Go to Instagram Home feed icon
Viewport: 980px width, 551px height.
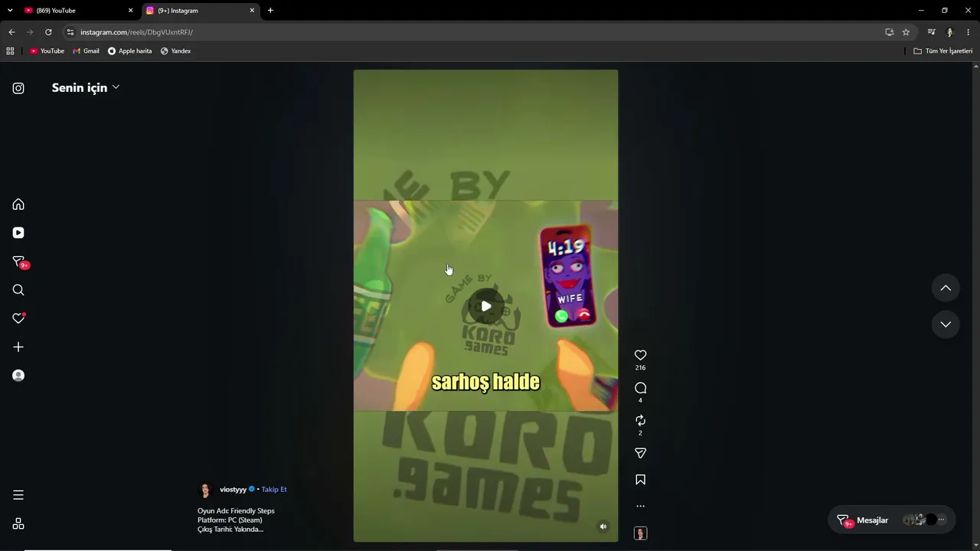click(18, 204)
